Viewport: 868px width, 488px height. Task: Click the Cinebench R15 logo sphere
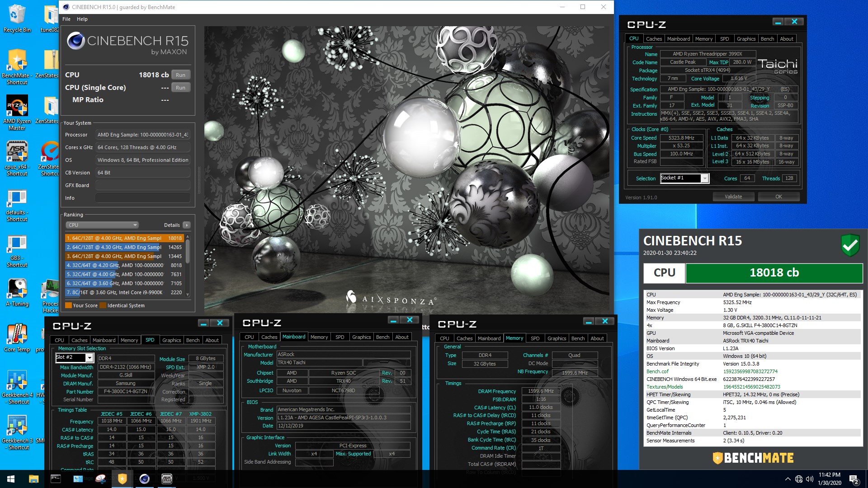pyautogui.click(x=75, y=41)
